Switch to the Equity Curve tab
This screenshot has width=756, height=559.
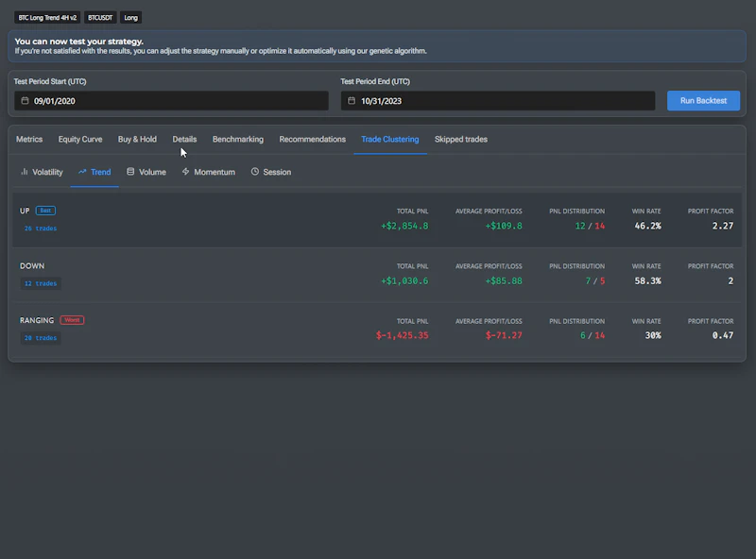[x=80, y=139]
